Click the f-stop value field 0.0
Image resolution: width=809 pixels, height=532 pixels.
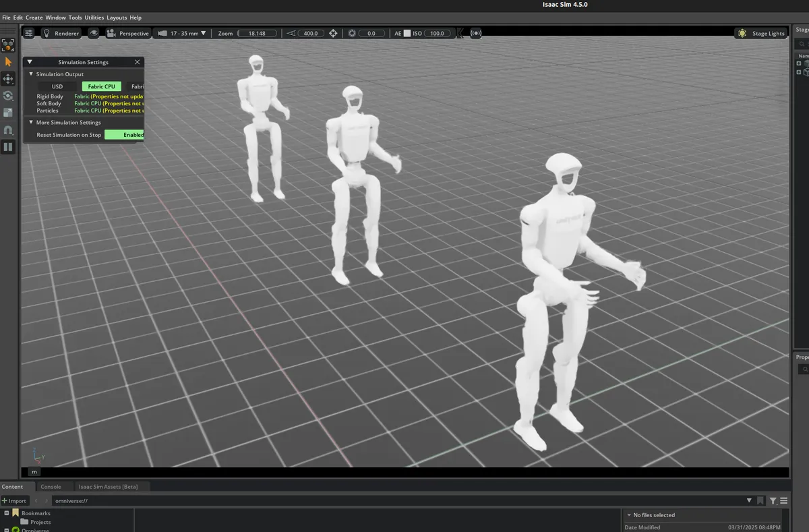(x=371, y=33)
